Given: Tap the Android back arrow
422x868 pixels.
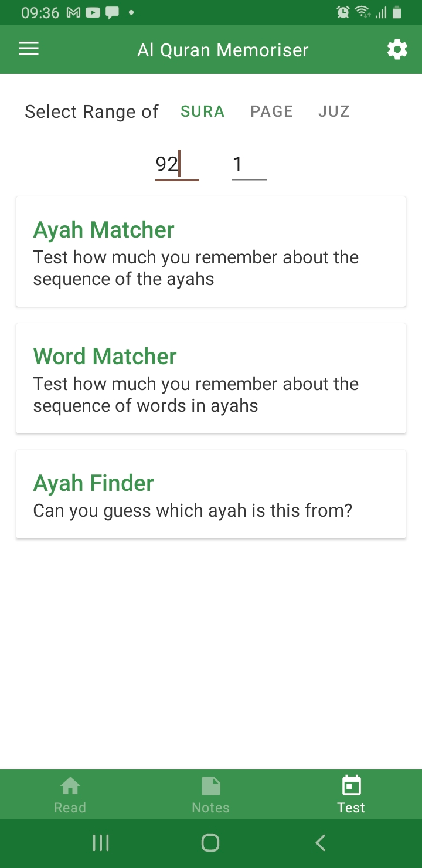Looking at the screenshot, I should [320, 843].
